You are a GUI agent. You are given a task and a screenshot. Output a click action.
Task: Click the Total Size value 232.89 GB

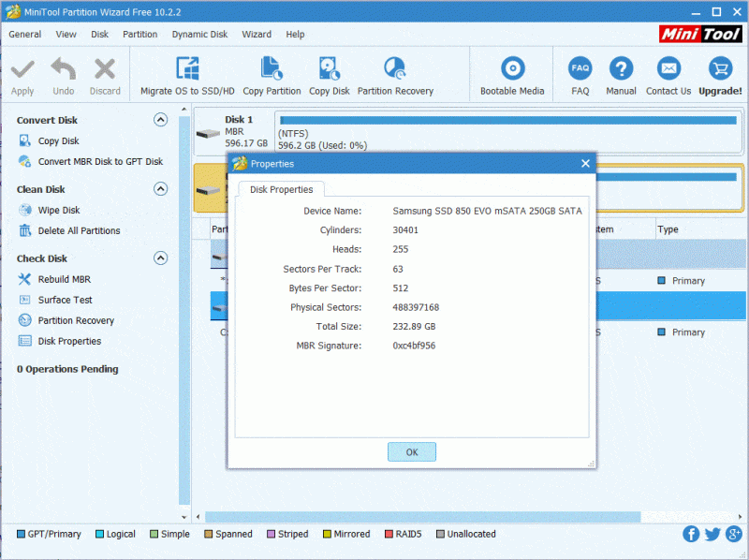coord(414,327)
